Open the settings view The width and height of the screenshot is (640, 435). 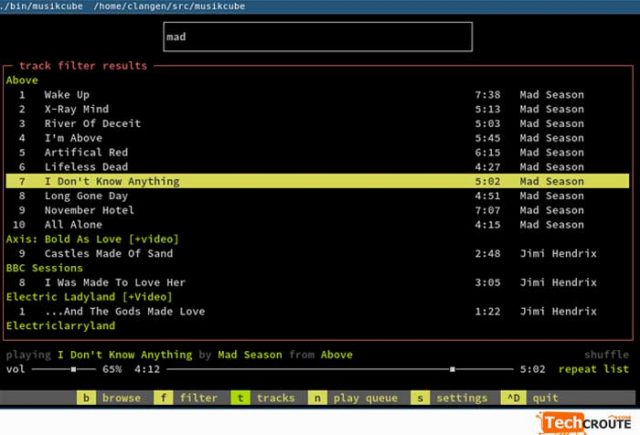point(462,398)
